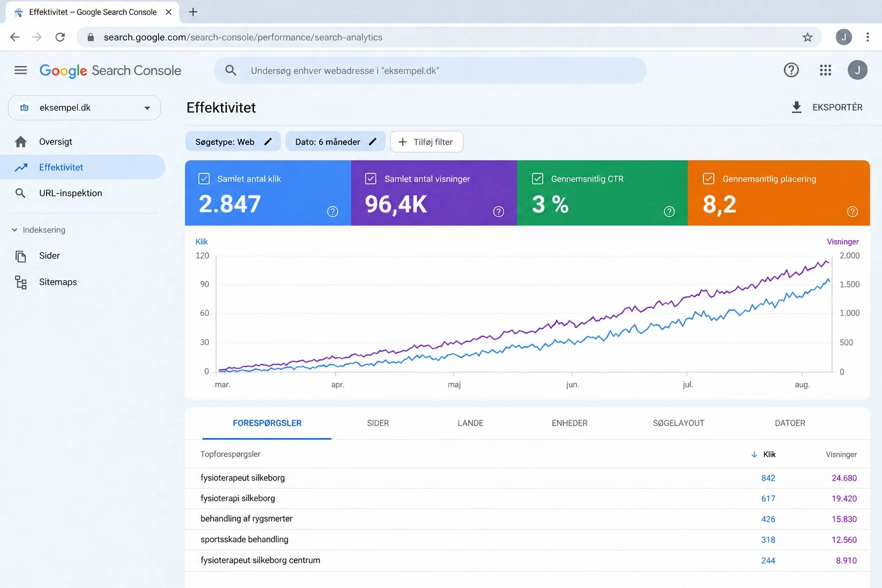This screenshot has width=882, height=588.
Task: Show help for Gennemsnitlig CTR
Action: click(x=669, y=212)
